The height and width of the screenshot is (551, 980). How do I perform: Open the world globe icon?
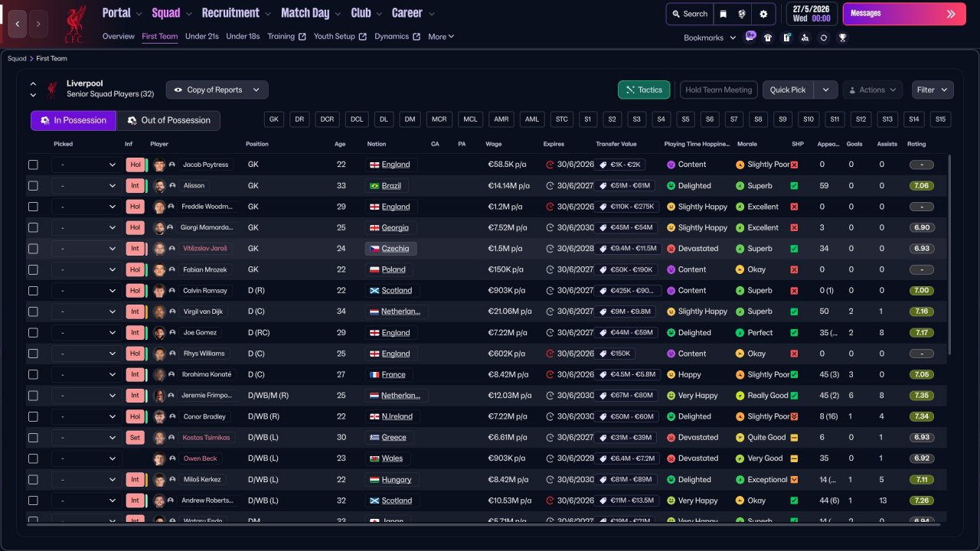(x=743, y=14)
